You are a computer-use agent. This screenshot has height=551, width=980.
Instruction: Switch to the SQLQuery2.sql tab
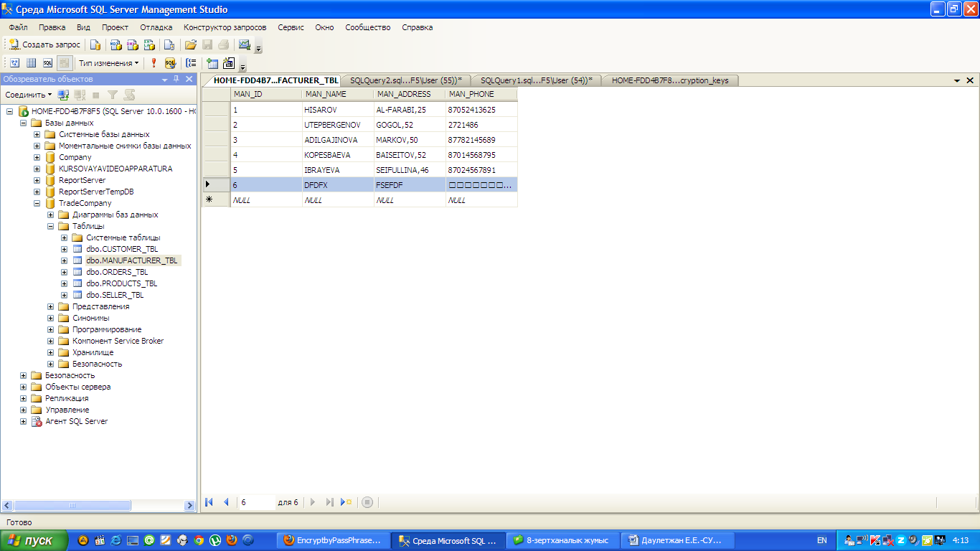coord(405,80)
